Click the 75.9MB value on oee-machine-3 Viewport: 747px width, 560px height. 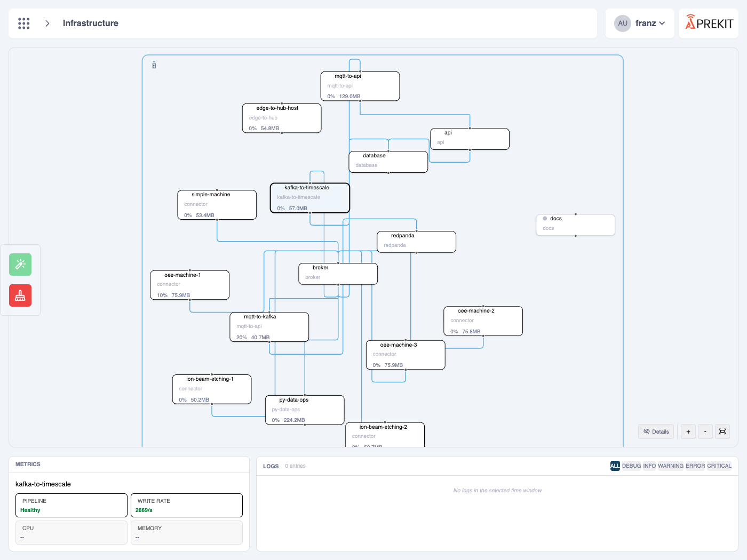pos(394,365)
